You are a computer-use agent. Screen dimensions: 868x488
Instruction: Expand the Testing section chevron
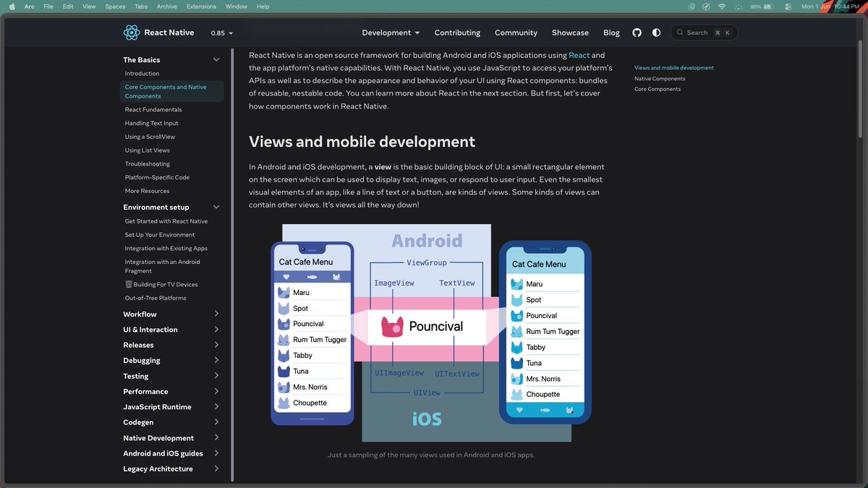[x=216, y=376]
